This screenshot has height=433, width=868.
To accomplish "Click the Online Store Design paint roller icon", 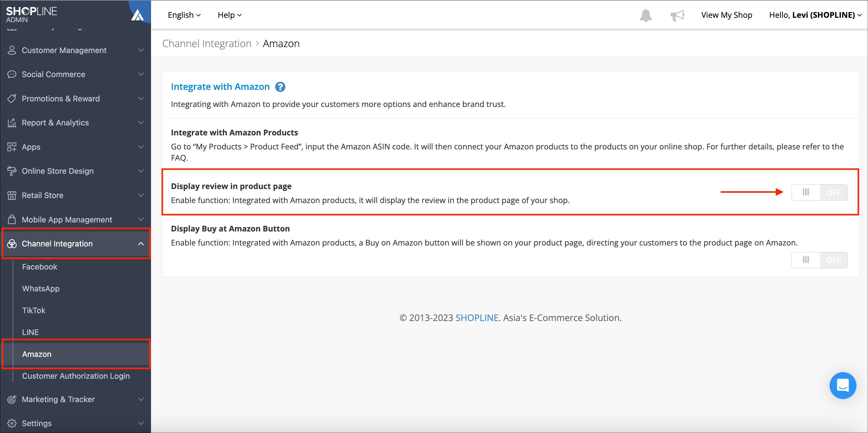I will (12, 171).
